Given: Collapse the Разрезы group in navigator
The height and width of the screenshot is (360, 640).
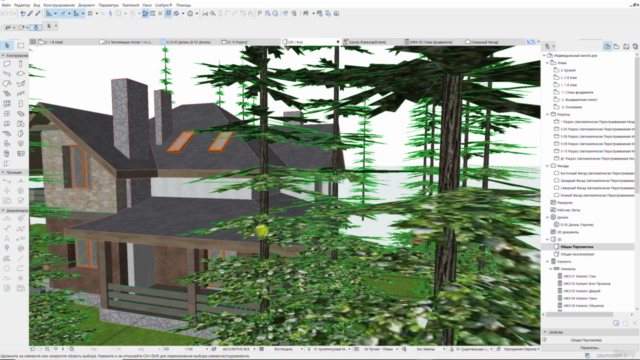Looking at the screenshot, I should [x=548, y=114].
